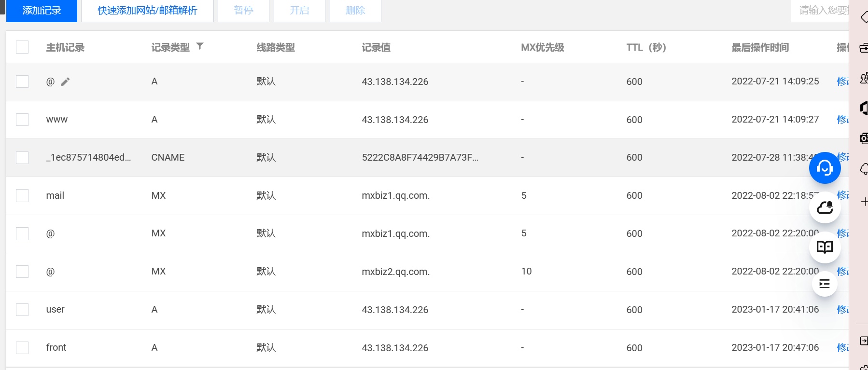This screenshot has height=370, width=868.
Task: Click the 主机记录 column header
Action: point(65,47)
